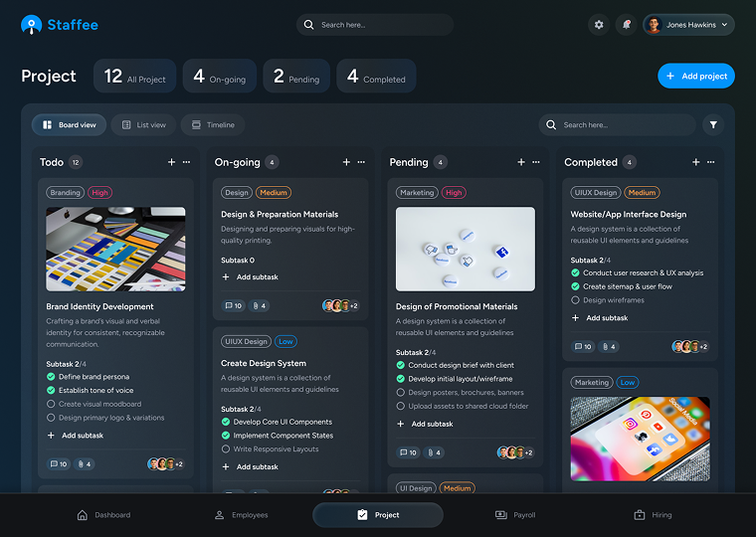
Task: Go to Hiring in bottom navigation
Action: pos(653,515)
